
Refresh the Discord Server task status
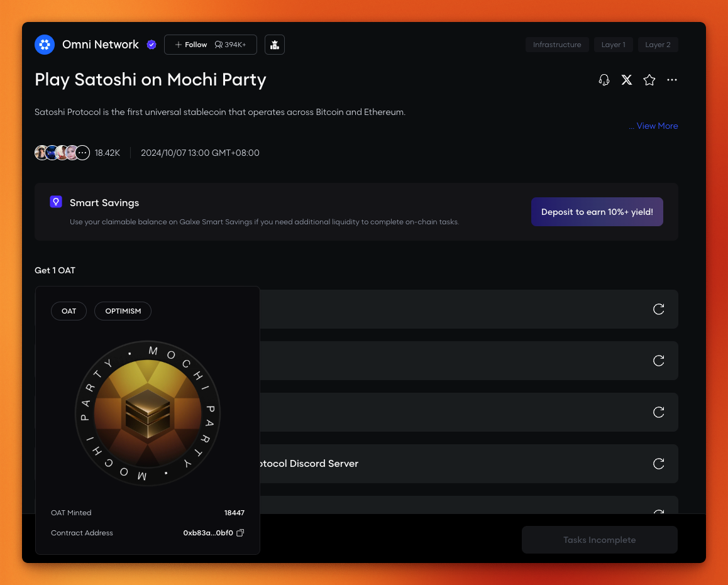tap(658, 464)
